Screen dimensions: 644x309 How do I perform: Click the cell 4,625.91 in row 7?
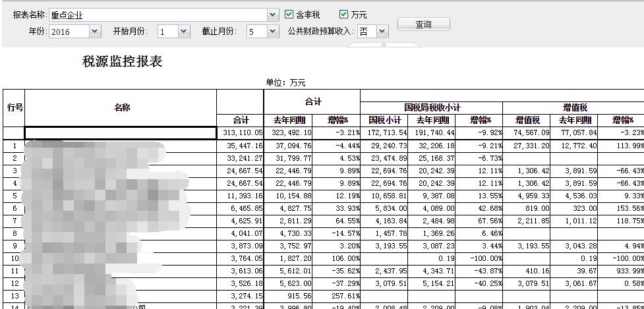click(x=241, y=221)
